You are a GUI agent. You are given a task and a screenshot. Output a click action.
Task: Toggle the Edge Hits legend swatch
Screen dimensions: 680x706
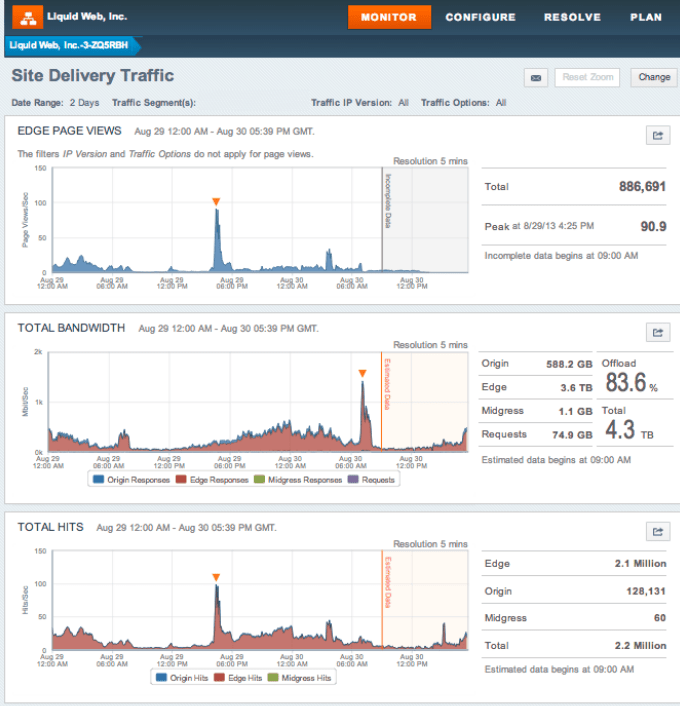(x=219, y=677)
